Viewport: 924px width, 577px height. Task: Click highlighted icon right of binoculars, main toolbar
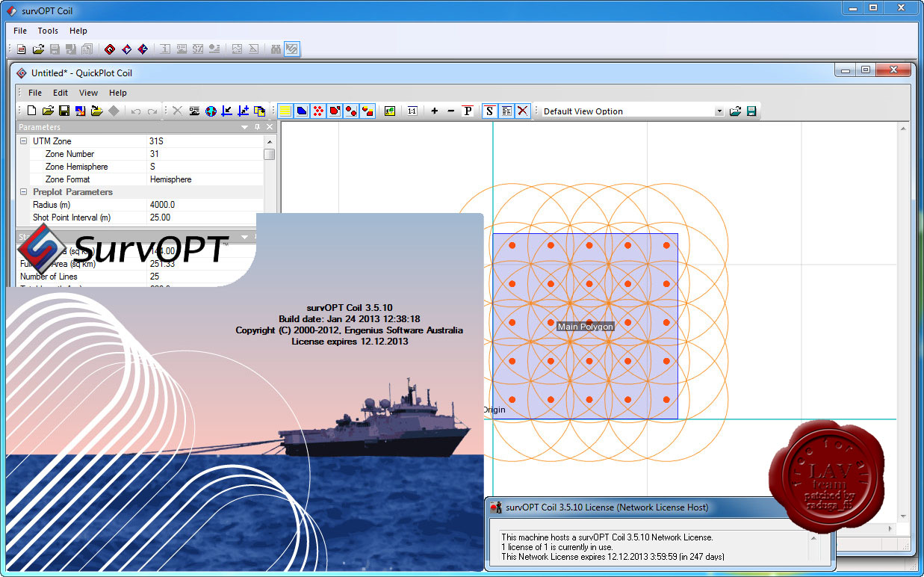pyautogui.click(x=292, y=49)
